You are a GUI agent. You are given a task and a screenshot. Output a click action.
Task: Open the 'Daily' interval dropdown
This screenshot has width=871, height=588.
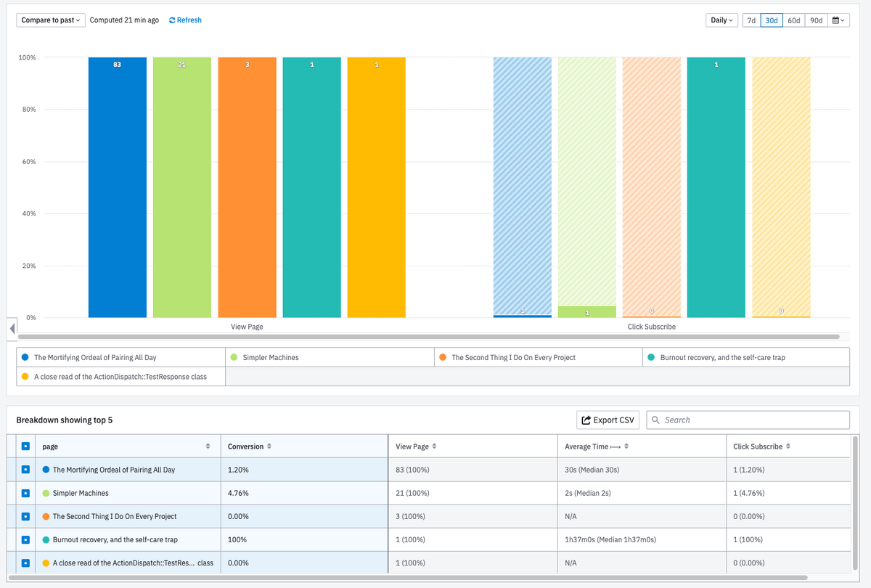[x=721, y=20]
